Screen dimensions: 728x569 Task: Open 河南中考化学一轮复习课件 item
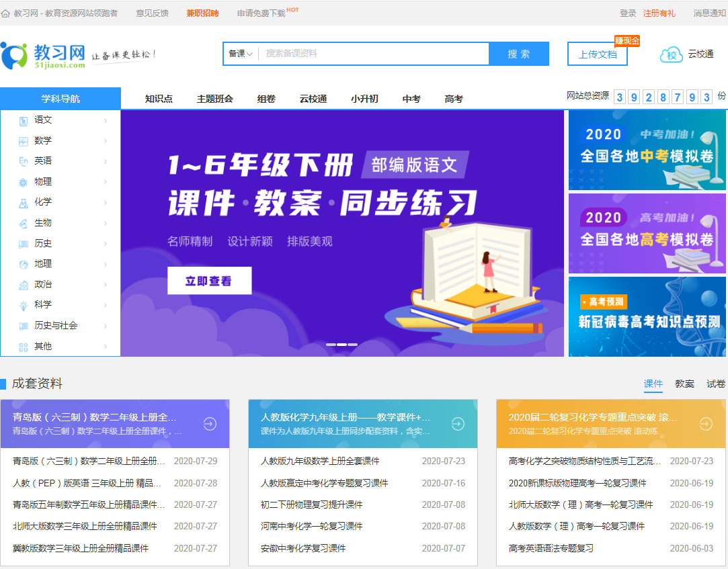(x=311, y=526)
